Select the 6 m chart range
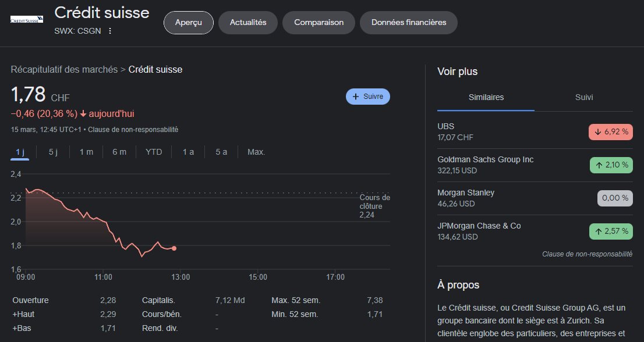This screenshot has height=342, width=644. (x=119, y=152)
